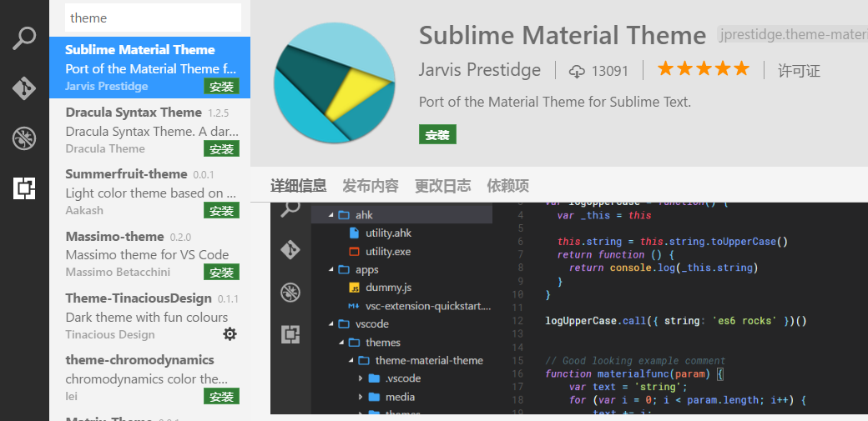Open the Search view in activity bar
Screen dimensions: 868x421
[x=24, y=38]
